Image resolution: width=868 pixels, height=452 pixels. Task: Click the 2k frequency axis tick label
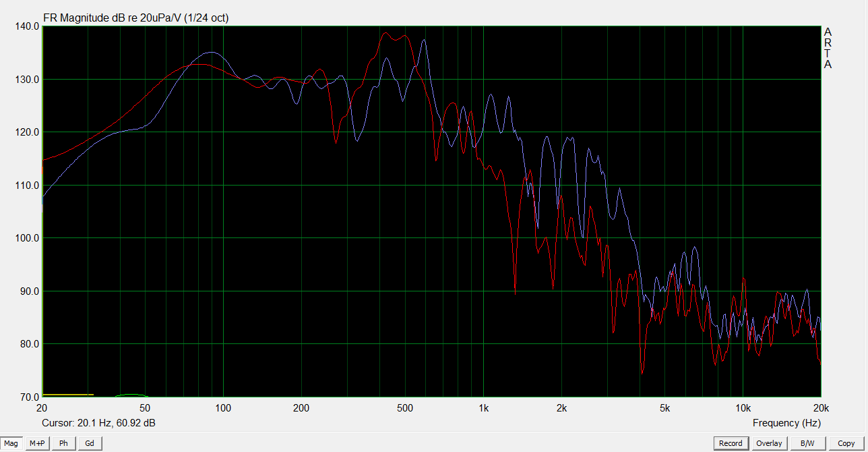[x=561, y=408]
